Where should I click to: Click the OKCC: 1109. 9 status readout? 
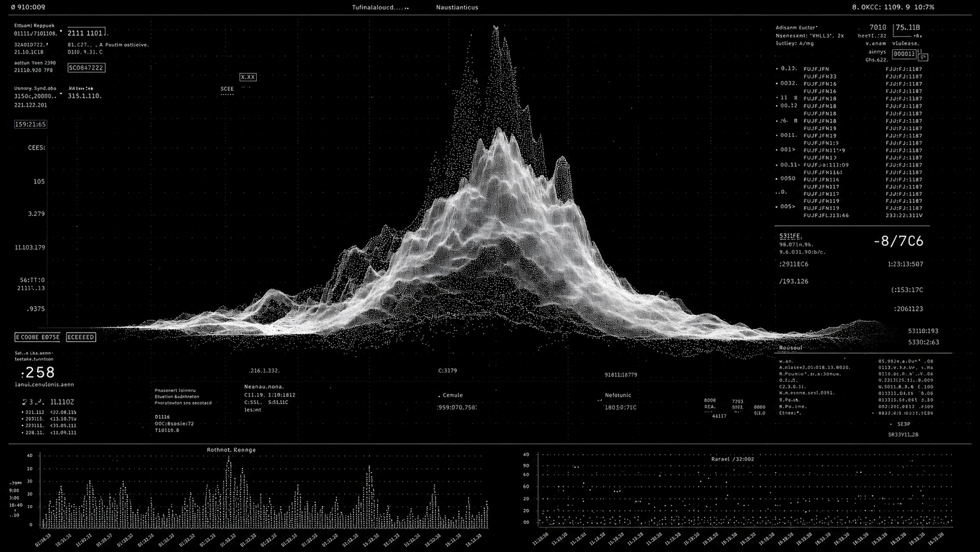pyautogui.click(x=885, y=7)
